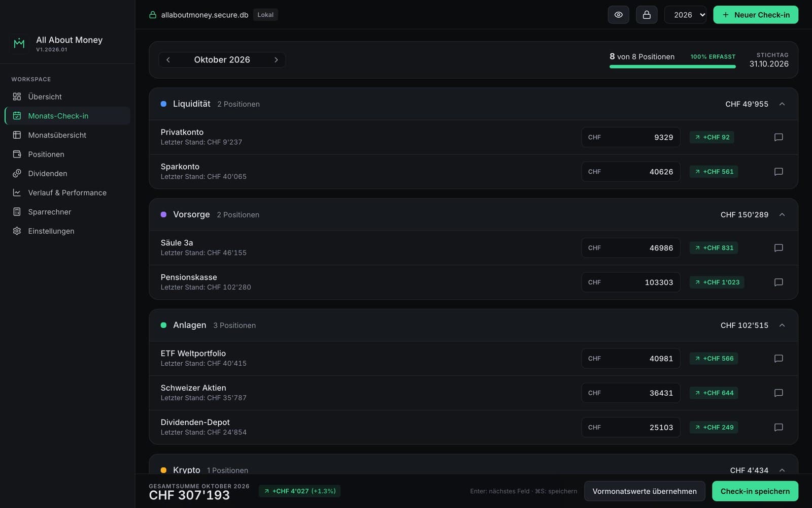Click the Pensionskasse amount field 103303
Image resolution: width=812 pixels, height=508 pixels.
click(631, 282)
